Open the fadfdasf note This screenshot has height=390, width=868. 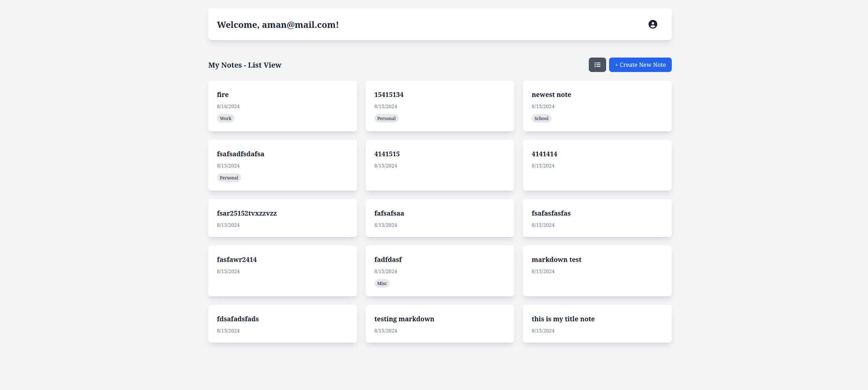[440, 271]
